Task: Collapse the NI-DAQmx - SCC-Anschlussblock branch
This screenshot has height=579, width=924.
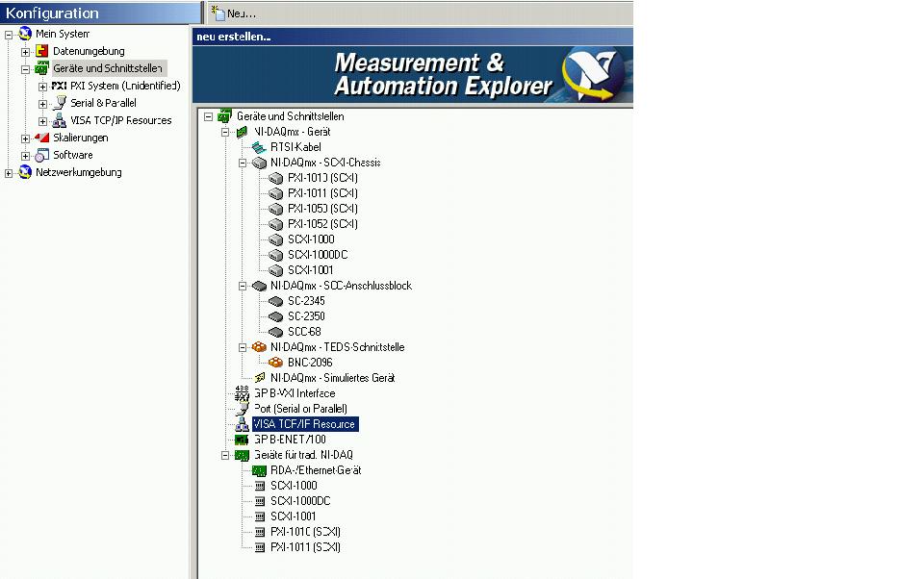Action: (x=243, y=287)
